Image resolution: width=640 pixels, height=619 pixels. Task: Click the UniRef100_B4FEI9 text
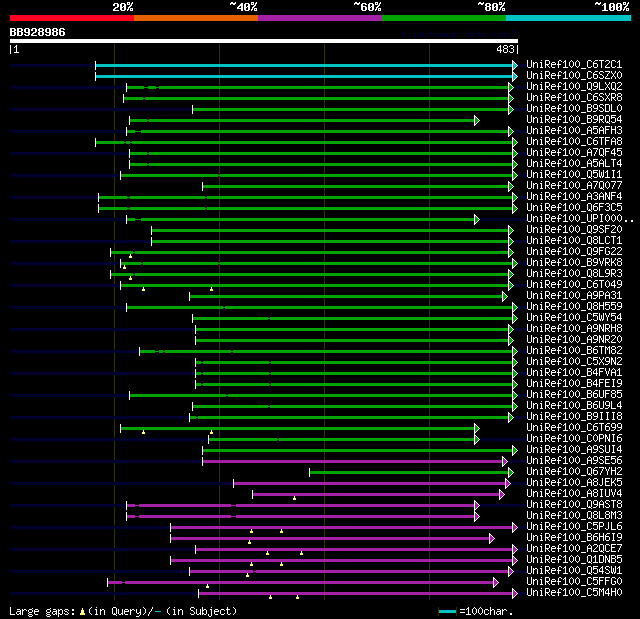pyautogui.click(x=574, y=384)
